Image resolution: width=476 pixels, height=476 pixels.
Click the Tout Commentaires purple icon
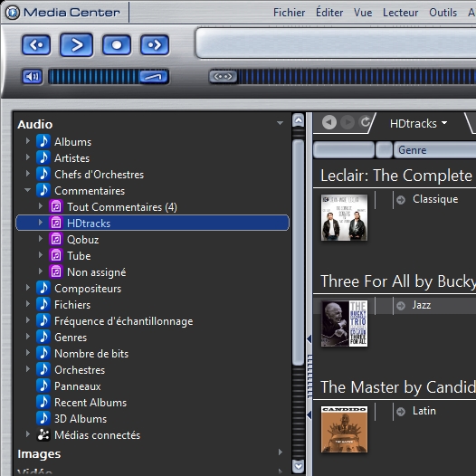(56, 206)
